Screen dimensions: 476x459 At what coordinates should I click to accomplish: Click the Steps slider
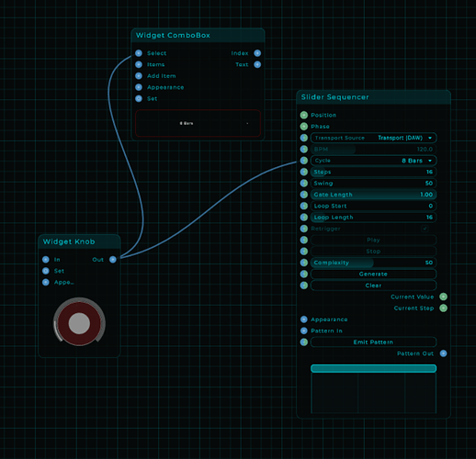point(373,172)
